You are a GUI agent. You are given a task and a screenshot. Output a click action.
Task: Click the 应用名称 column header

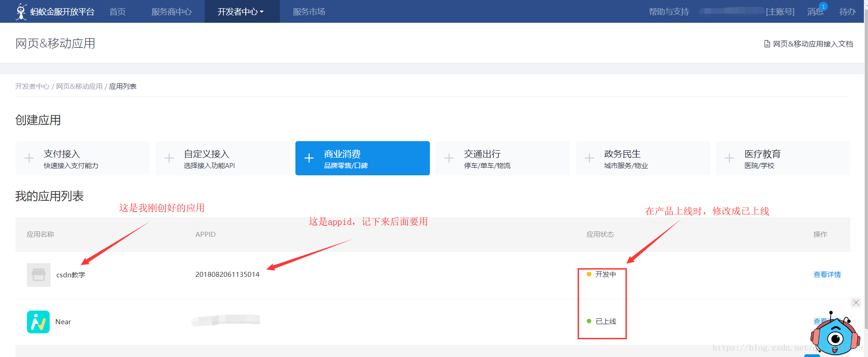coord(40,234)
